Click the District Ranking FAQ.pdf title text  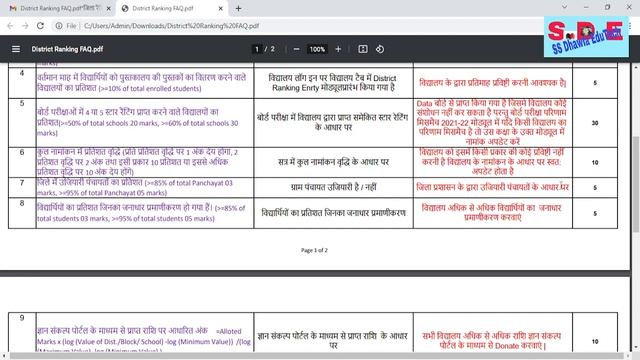pos(67,49)
